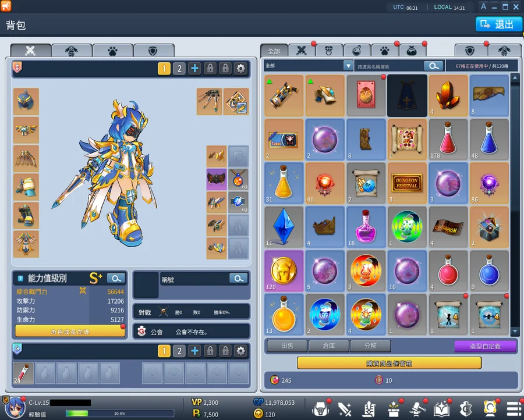524x420 pixels.
Task: Select the Dungeon Festival ticket item
Action: (407, 183)
